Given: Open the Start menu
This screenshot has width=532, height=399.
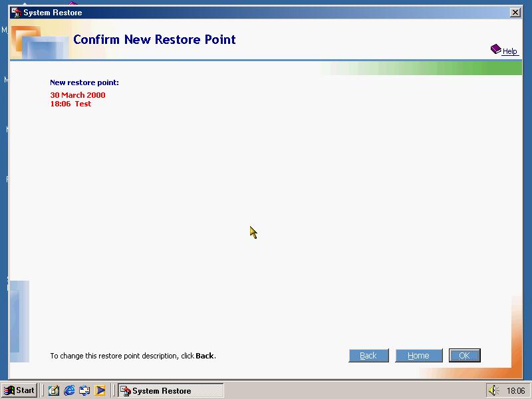Looking at the screenshot, I should click(19, 390).
